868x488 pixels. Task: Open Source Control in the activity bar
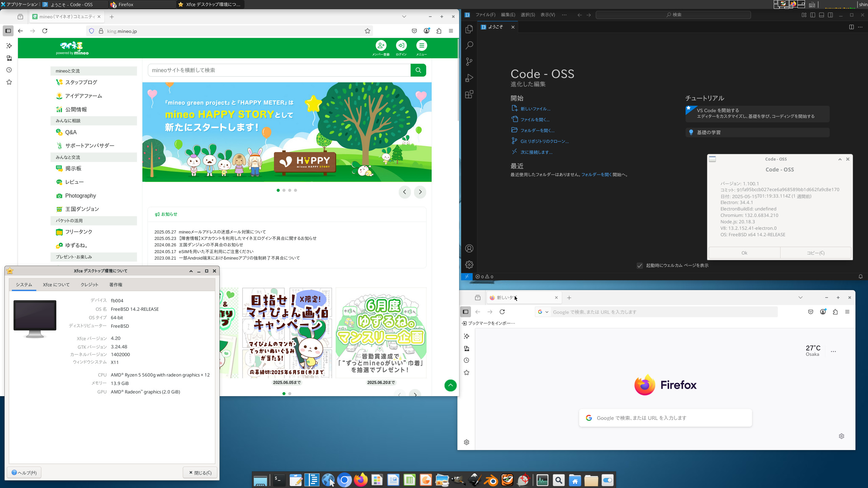(469, 62)
